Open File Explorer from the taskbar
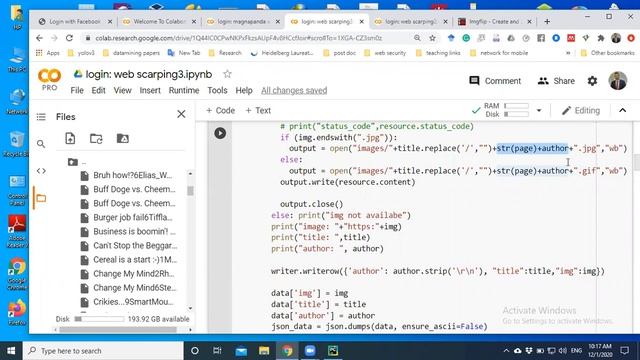Image resolution: width=640 pixels, height=360 pixels. [x=264, y=351]
